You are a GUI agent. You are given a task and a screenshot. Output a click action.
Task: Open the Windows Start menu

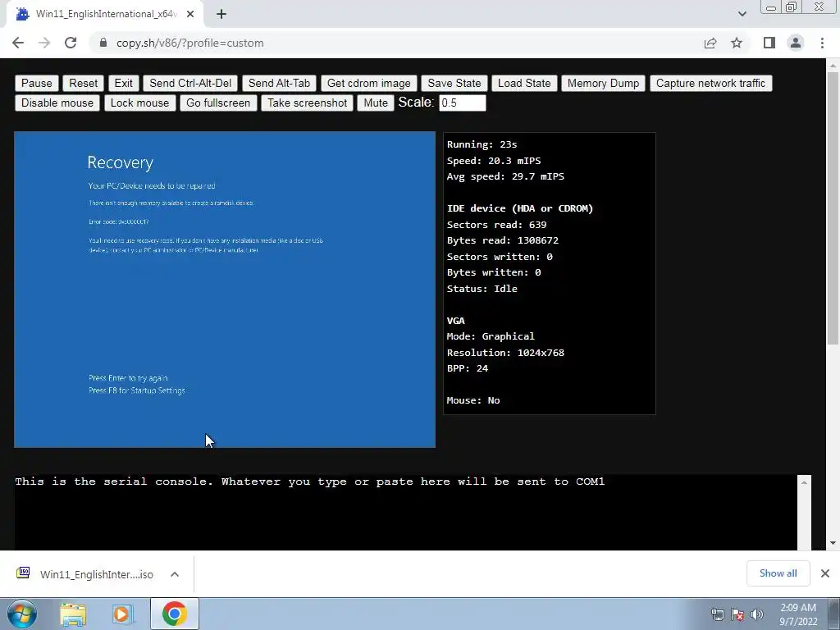point(21,614)
